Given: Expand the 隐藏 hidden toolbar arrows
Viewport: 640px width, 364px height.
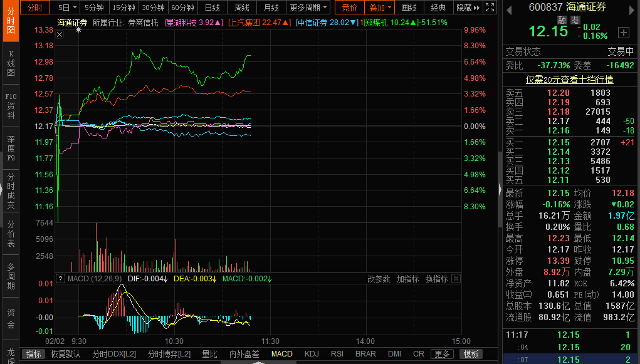Looking at the screenshot, I should pyautogui.click(x=469, y=8).
